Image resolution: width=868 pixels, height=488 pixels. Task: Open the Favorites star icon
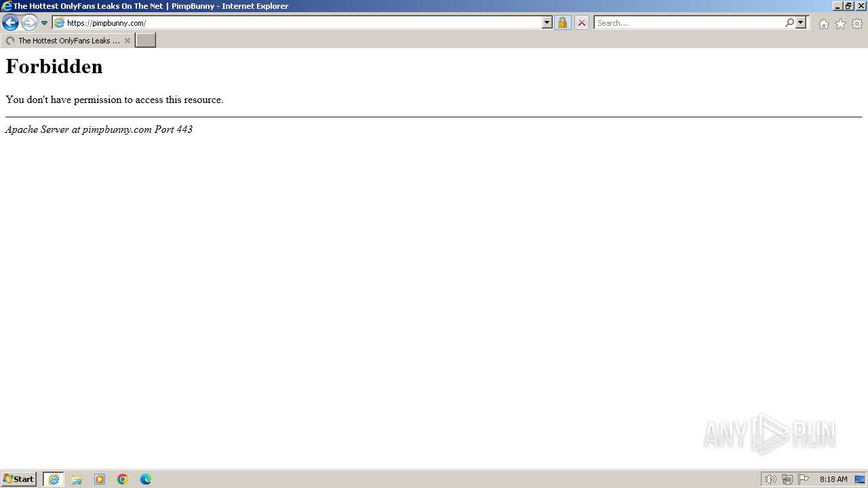pyautogui.click(x=840, y=24)
